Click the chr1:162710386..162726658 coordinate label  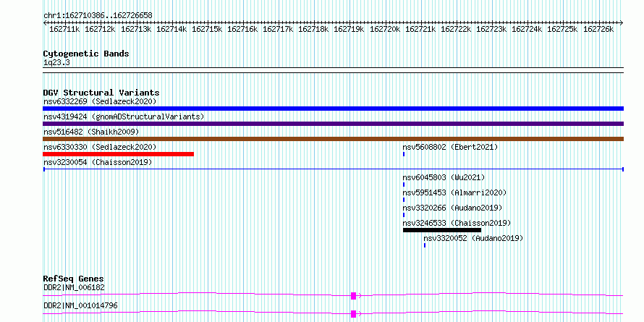[98, 16]
